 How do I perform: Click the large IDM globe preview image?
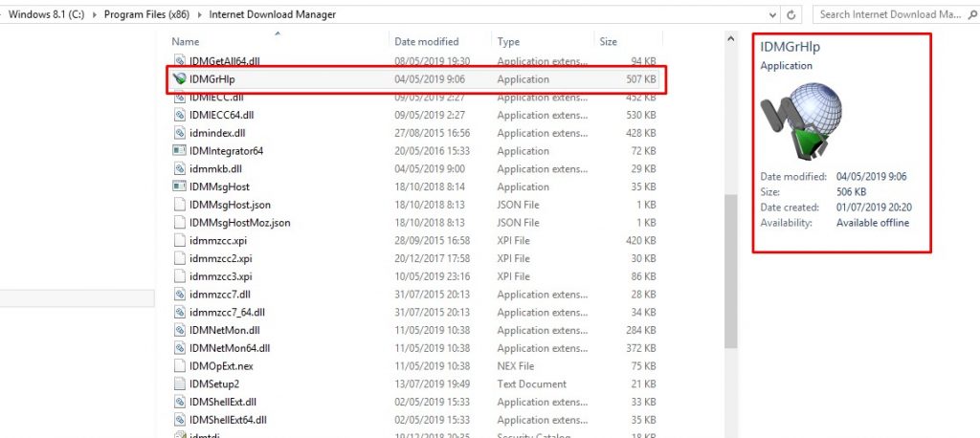801,121
